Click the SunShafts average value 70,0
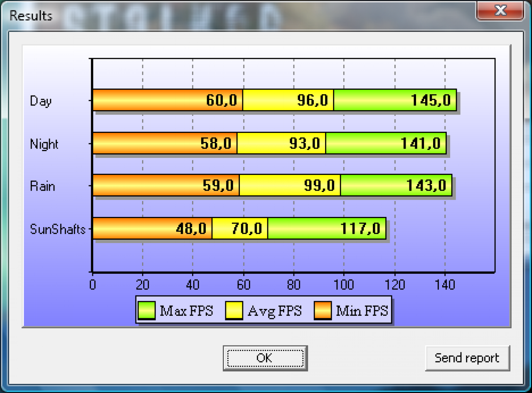The width and height of the screenshot is (532, 393). tap(247, 228)
